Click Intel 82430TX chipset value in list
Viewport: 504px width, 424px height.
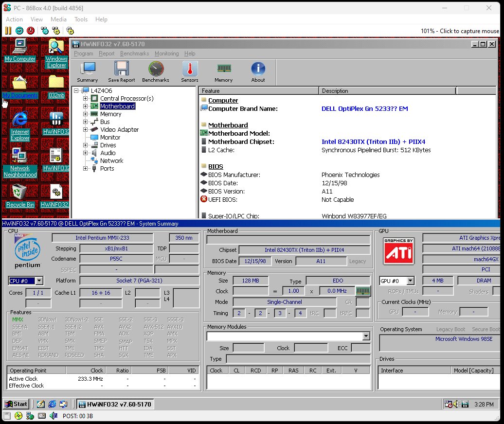(x=373, y=141)
